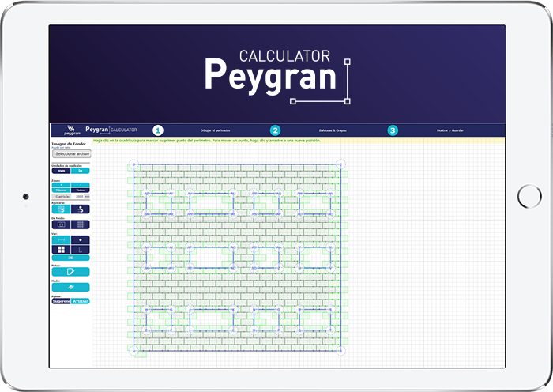Open the 'Baldosas & Grapas' step
Screen dimensions: 553x392
point(333,130)
